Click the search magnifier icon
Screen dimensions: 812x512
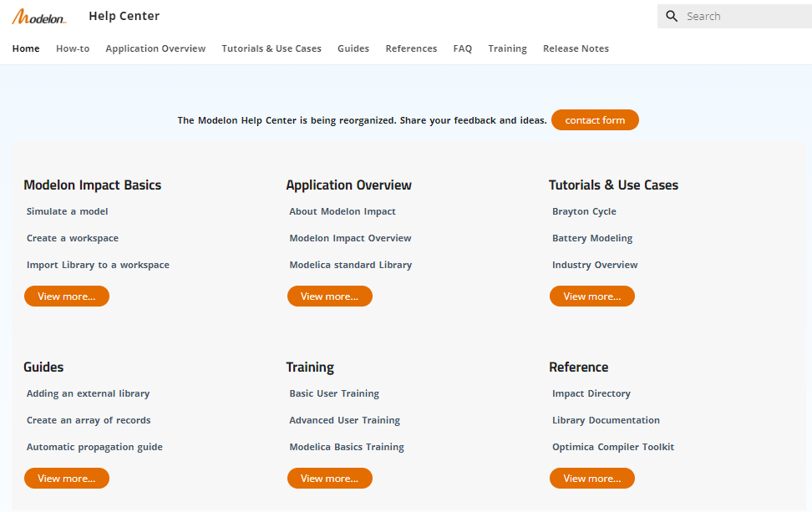click(x=672, y=16)
